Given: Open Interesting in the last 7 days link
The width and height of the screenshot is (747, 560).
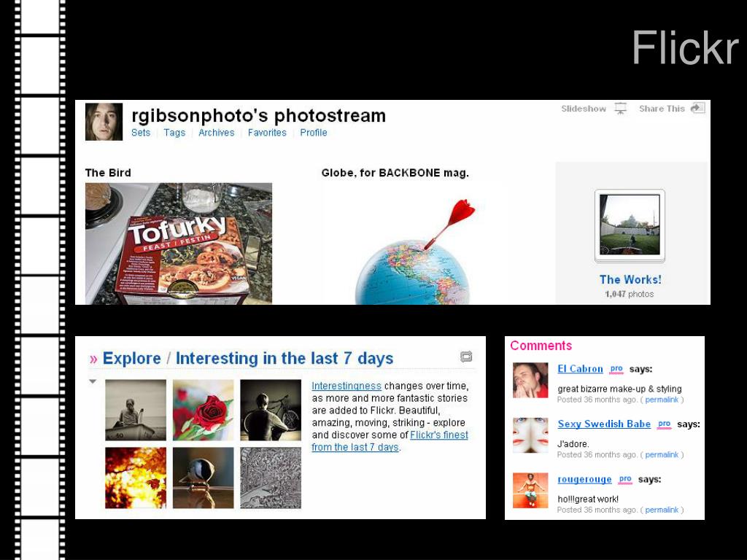Looking at the screenshot, I should (x=285, y=358).
